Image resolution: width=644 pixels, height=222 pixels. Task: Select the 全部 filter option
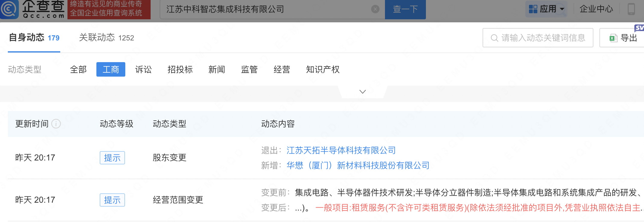(78, 70)
